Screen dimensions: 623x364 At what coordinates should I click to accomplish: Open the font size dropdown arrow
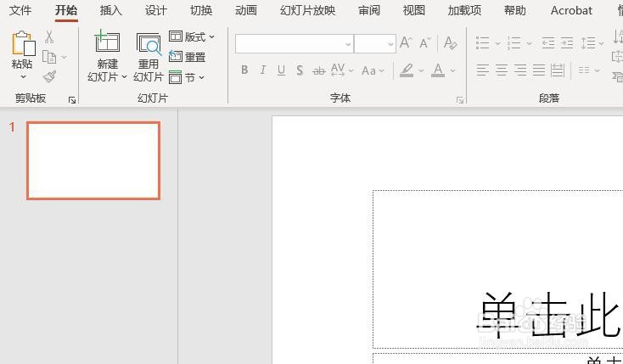tap(390, 44)
